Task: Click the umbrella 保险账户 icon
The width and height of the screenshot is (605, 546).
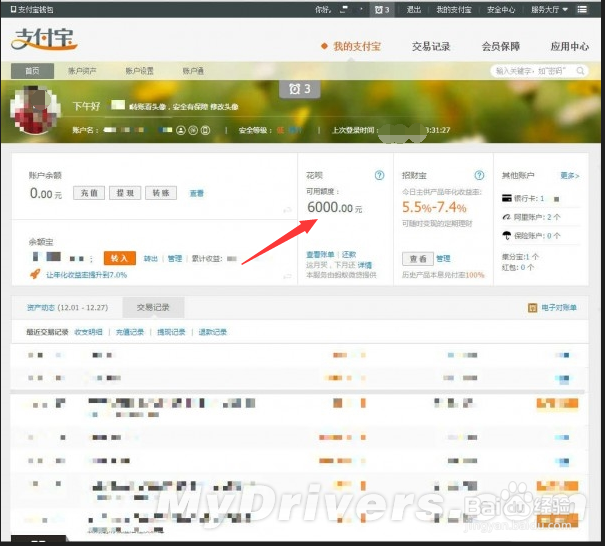Action: (506, 235)
